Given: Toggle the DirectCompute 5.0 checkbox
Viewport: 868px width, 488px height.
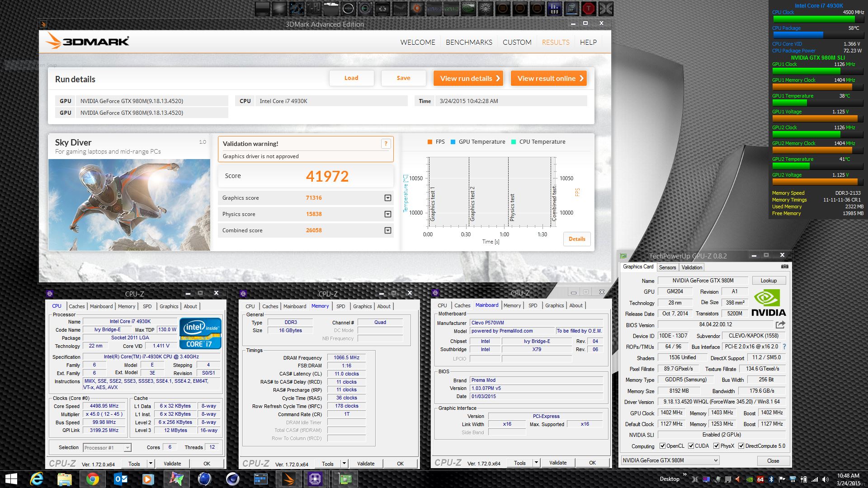Looking at the screenshot, I should [x=741, y=446].
